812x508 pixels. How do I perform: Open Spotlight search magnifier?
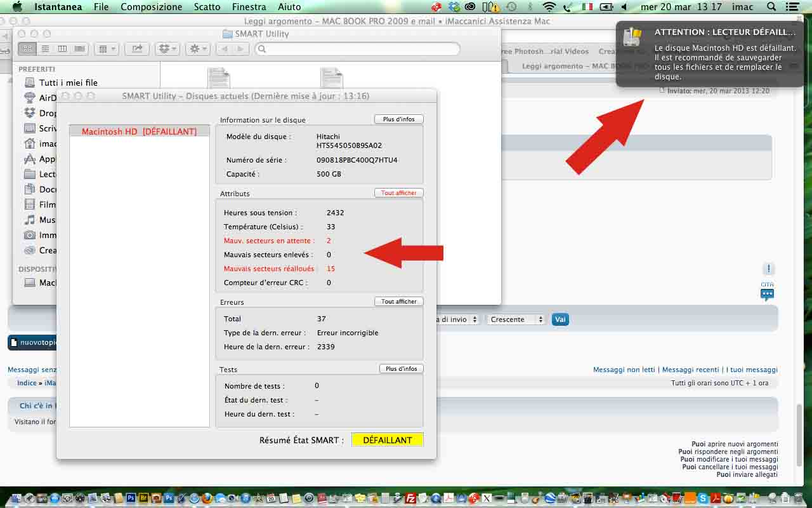[x=771, y=7]
